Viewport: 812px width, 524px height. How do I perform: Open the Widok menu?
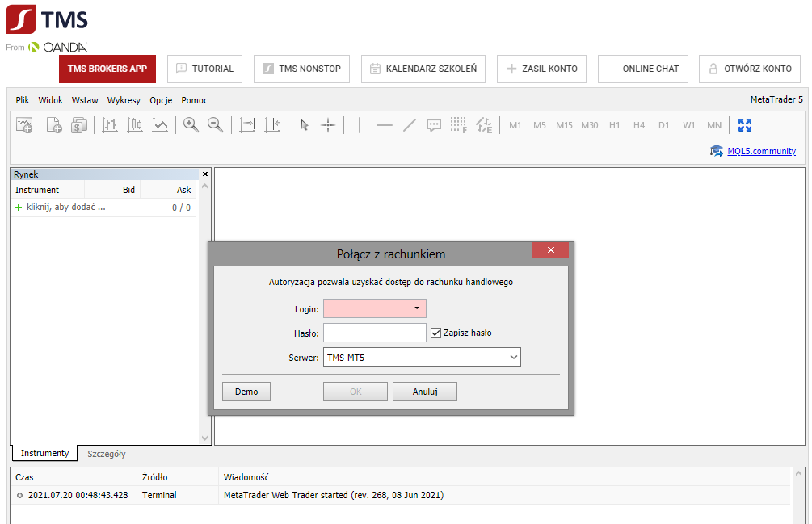pyautogui.click(x=50, y=100)
